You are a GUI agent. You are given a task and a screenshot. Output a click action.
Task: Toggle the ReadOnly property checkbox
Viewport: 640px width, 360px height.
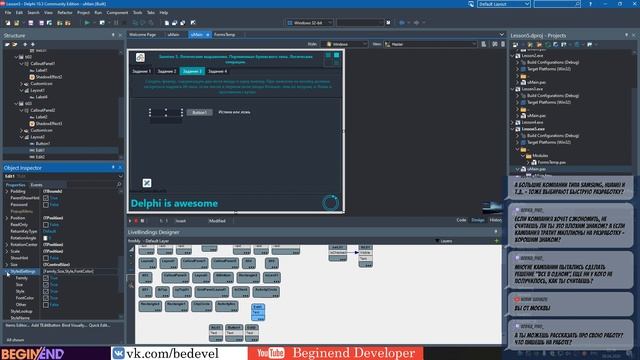(46, 224)
